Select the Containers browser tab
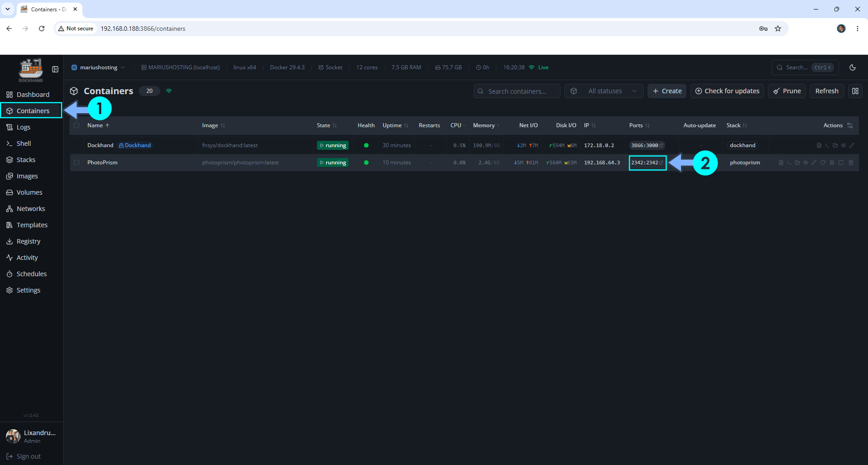868x465 pixels. [49, 9]
